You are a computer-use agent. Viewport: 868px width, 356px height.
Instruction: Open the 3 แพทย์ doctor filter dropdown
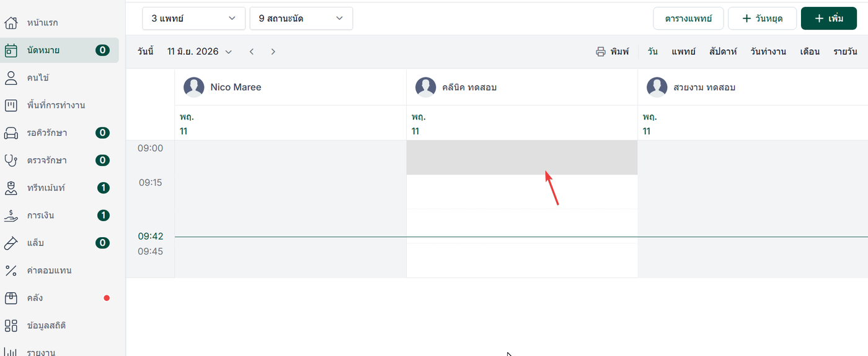click(x=193, y=19)
